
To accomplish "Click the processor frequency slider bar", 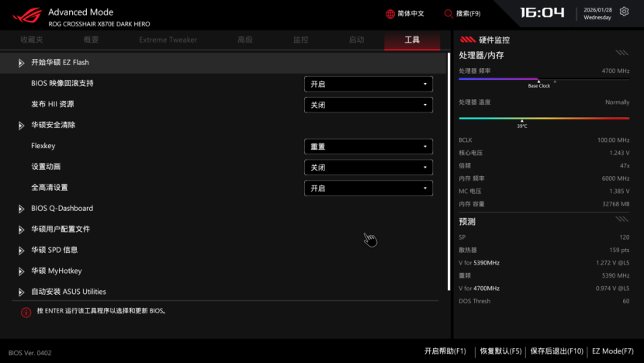I will (x=543, y=79).
